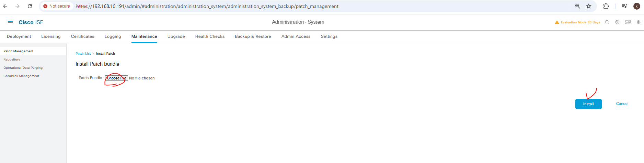Viewport: 644px width, 163px height.
Task: Click the browser address bar URL
Action: tap(207, 6)
